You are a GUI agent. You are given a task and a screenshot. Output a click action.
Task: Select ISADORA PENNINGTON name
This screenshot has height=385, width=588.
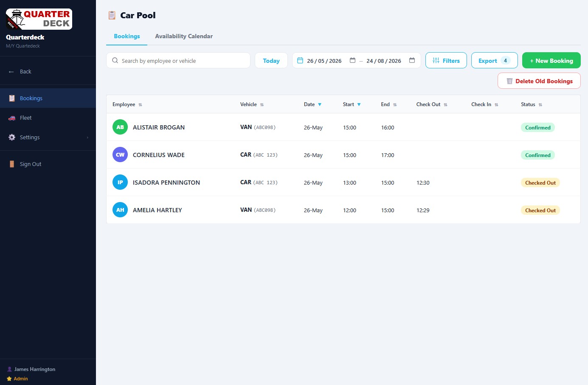pyautogui.click(x=166, y=183)
